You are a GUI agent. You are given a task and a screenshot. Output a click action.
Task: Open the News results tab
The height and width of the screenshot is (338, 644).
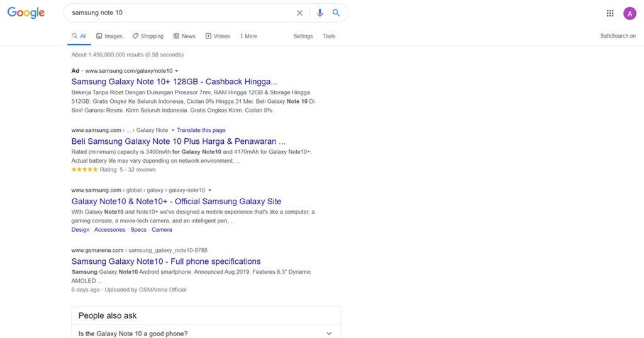pos(184,36)
